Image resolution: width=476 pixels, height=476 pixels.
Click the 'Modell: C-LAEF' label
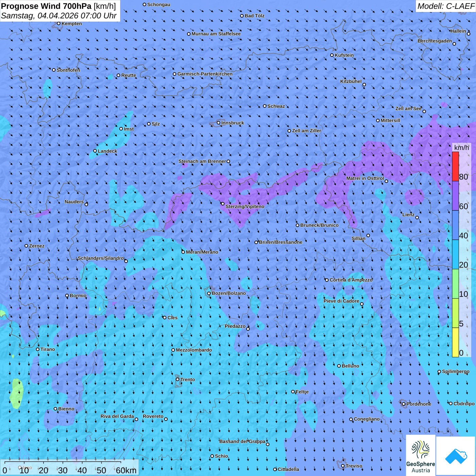[446, 6]
